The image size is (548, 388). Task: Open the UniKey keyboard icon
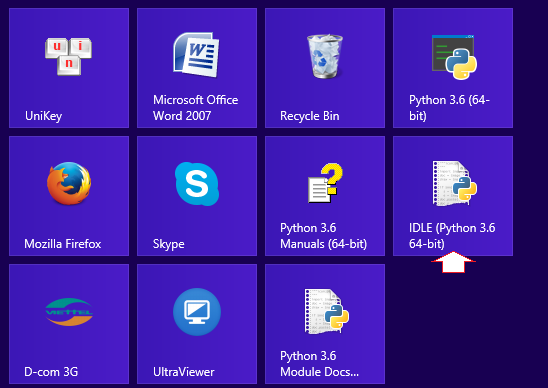tap(68, 57)
